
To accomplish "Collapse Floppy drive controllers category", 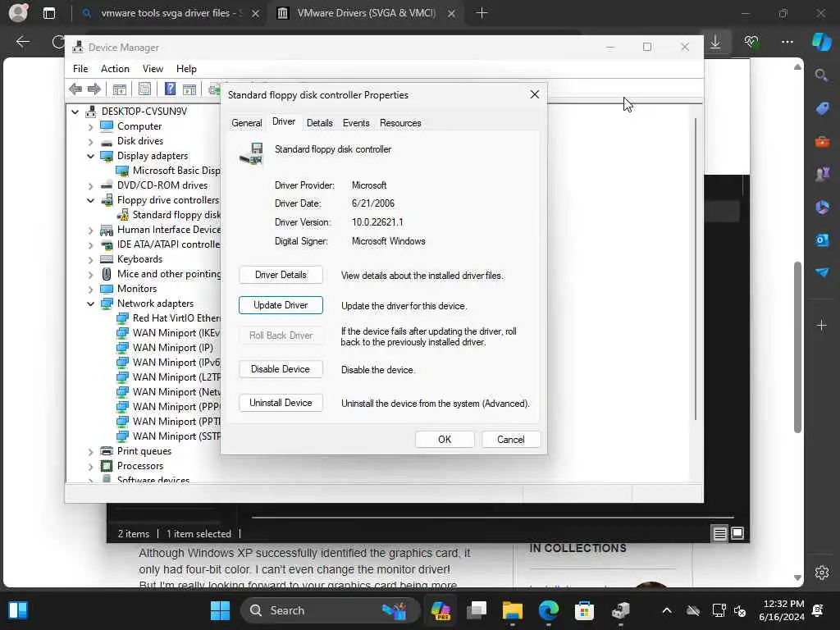I will point(90,200).
